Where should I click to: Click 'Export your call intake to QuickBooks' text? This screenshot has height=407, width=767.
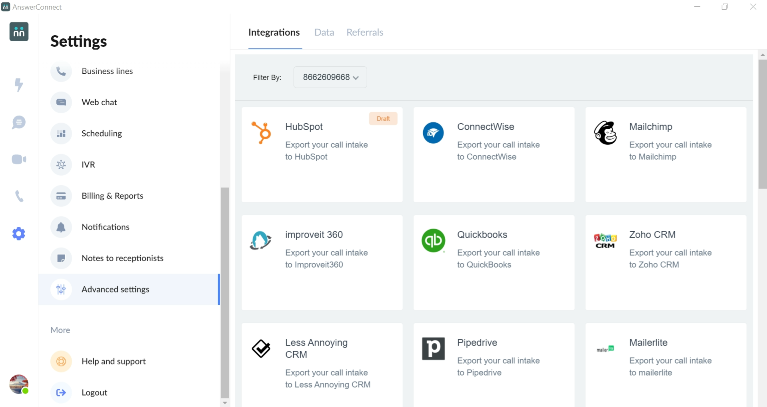(x=498, y=259)
